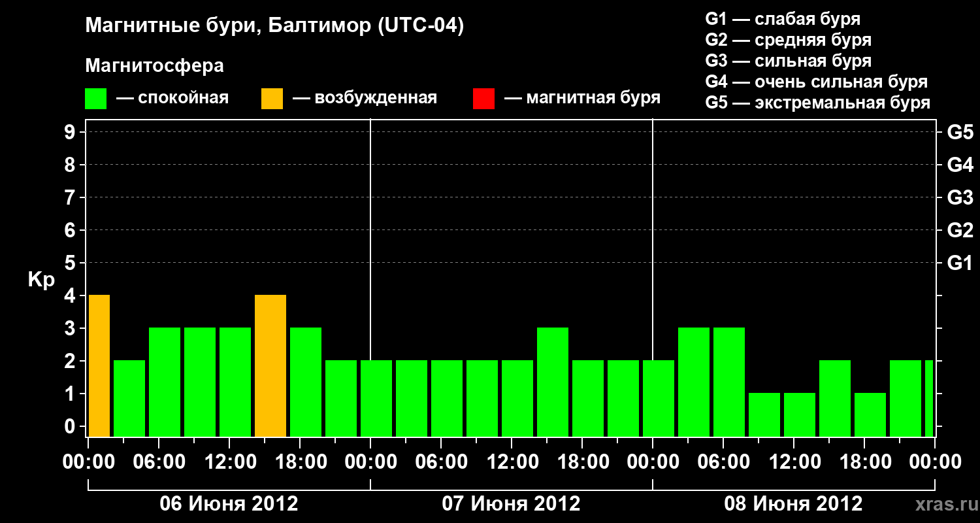Click the orange Kp 4 bar at midnight on 06 Июня
The height and width of the screenshot is (523, 980).
coord(99,366)
